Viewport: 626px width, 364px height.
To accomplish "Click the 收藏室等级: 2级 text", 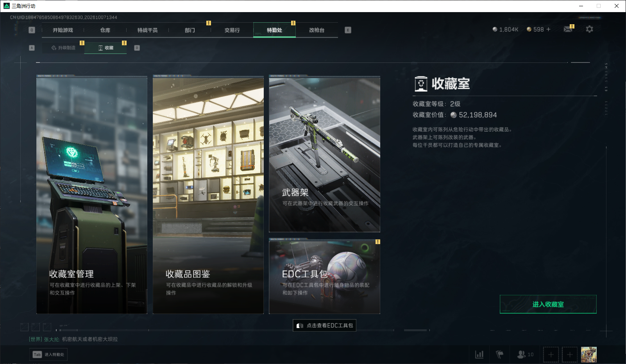I will click(x=436, y=104).
